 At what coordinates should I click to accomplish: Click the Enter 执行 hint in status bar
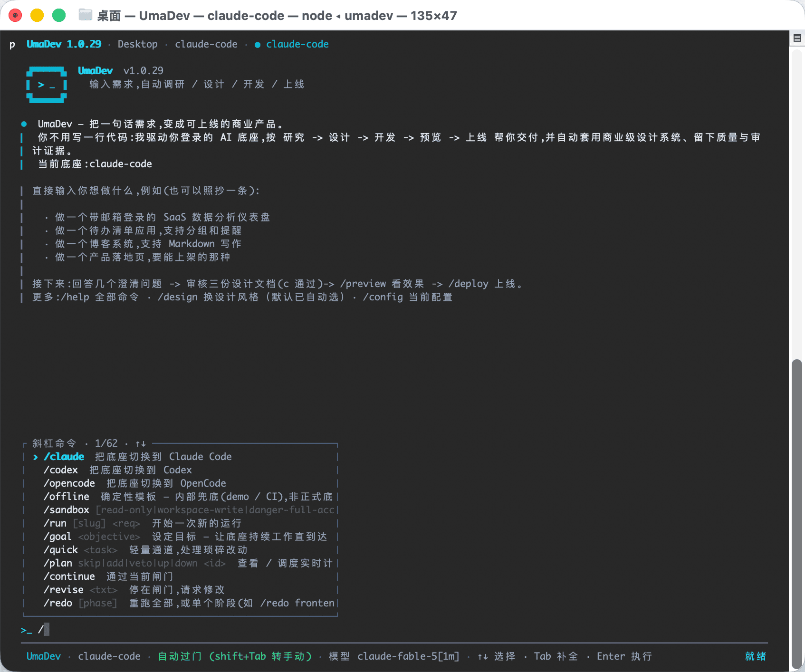(624, 656)
